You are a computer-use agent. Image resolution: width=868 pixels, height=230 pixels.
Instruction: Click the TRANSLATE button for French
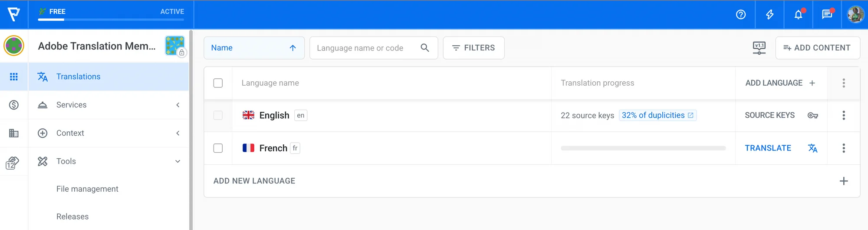pos(768,148)
